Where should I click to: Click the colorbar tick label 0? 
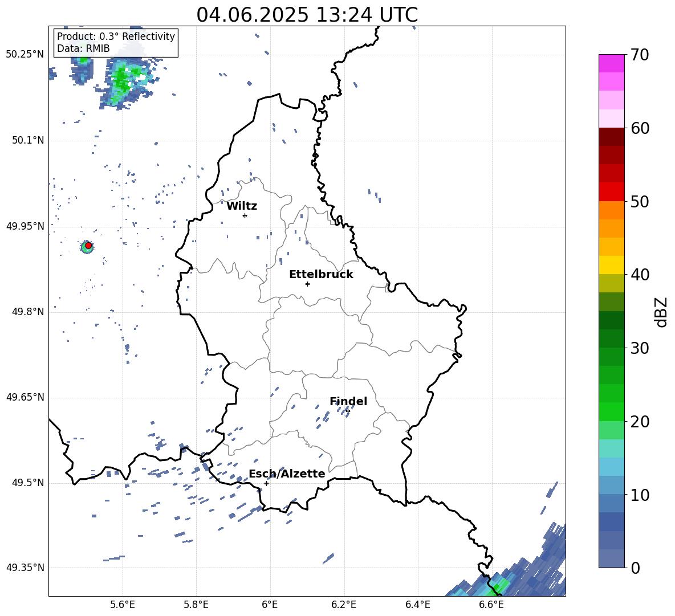tap(635, 568)
